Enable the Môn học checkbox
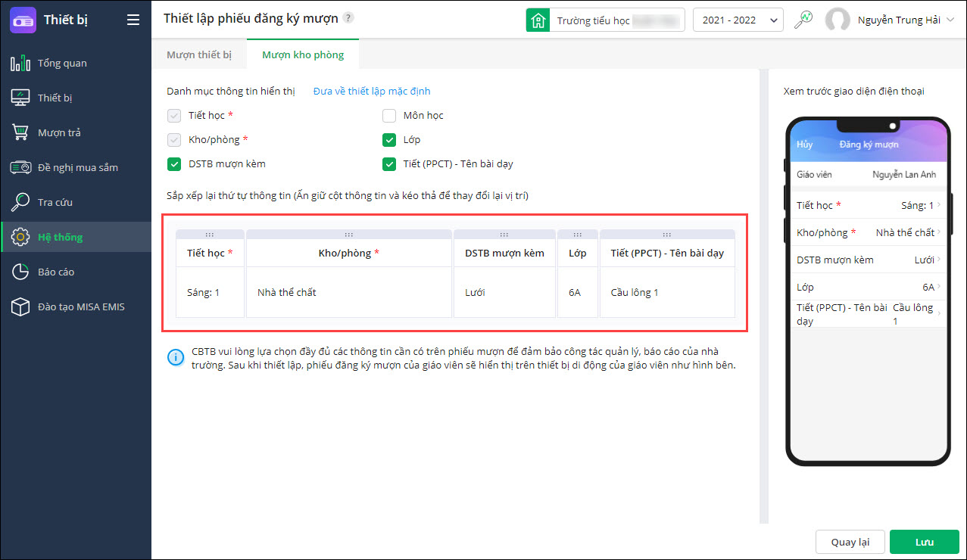The height and width of the screenshot is (560, 967). pos(389,116)
